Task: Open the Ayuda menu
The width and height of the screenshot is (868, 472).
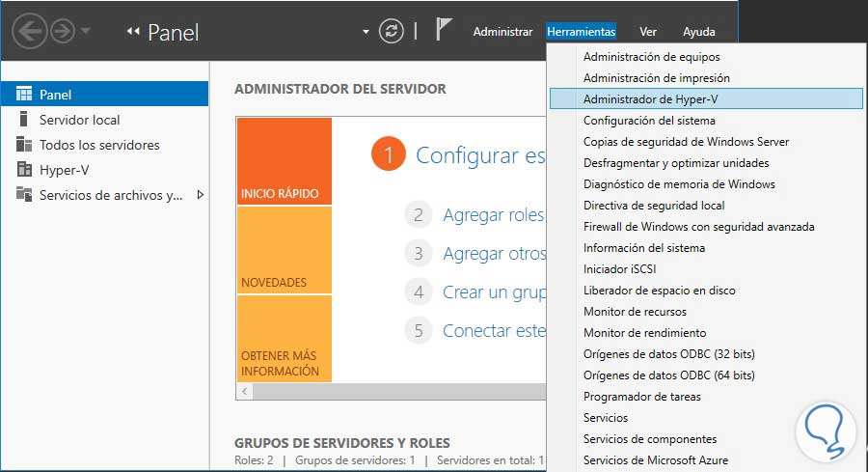Action: tap(698, 32)
